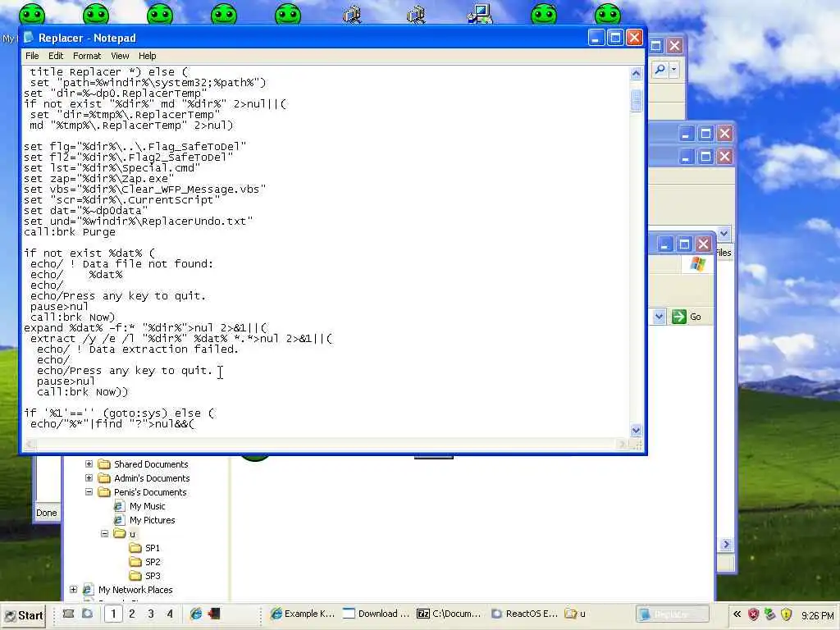Click the 'set zap="%dir%\Zap.exe"' line
The height and width of the screenshot is (630, 840).
click(x=98, y=178)
